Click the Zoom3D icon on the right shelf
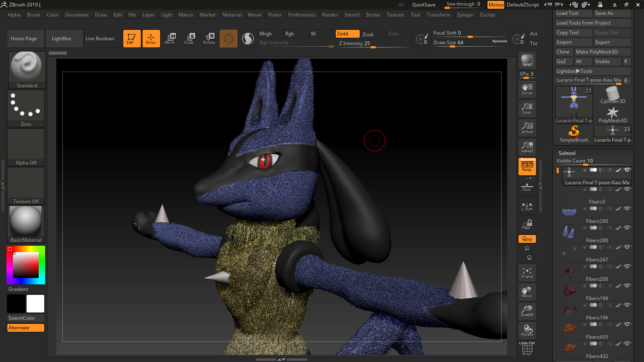The image size is (644, 362). pos(527,311)
